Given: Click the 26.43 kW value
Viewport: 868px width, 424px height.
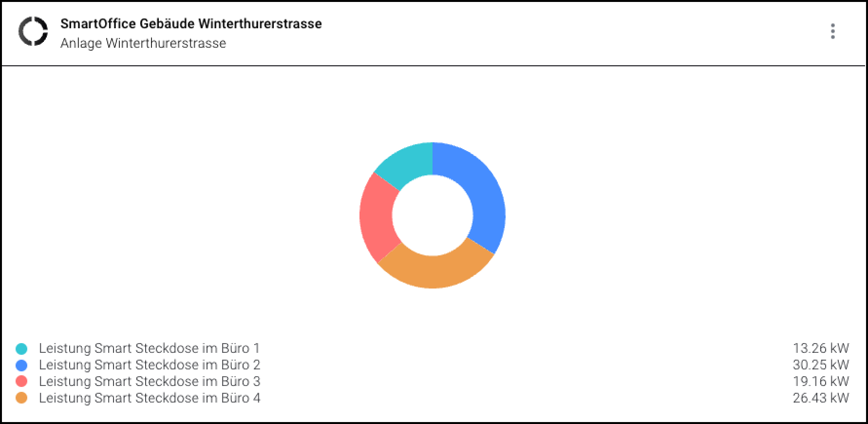Looking at the screenshot, I should [x=820, y=398].
